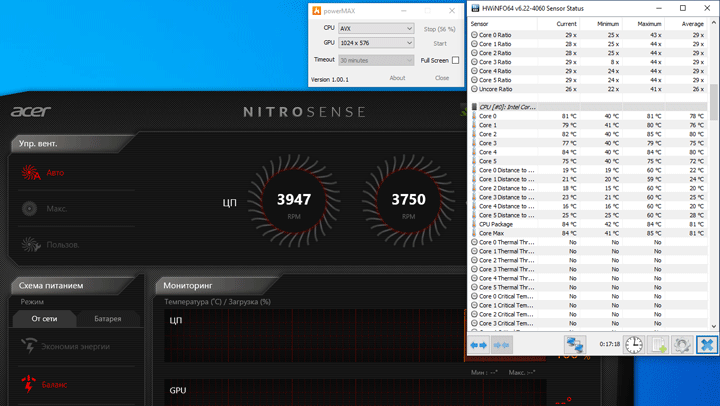Screen dimensions: 720x406
Task: Select the custom fan mode icon
Action: [x=31, y=244]
